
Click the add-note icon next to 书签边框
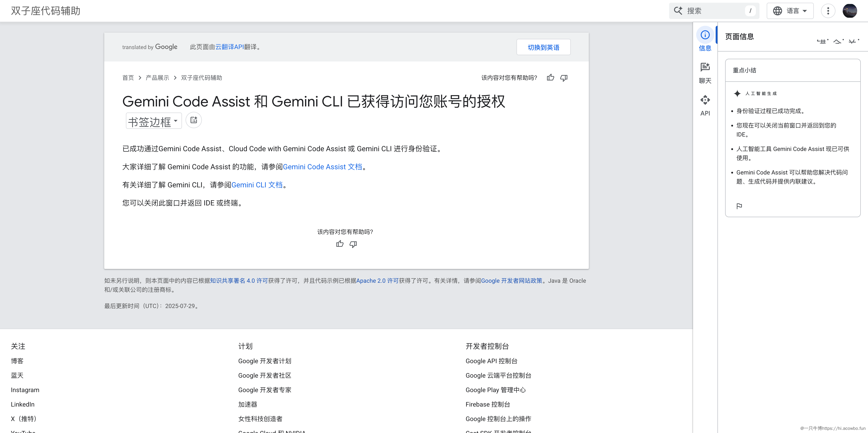pos(194,120)
